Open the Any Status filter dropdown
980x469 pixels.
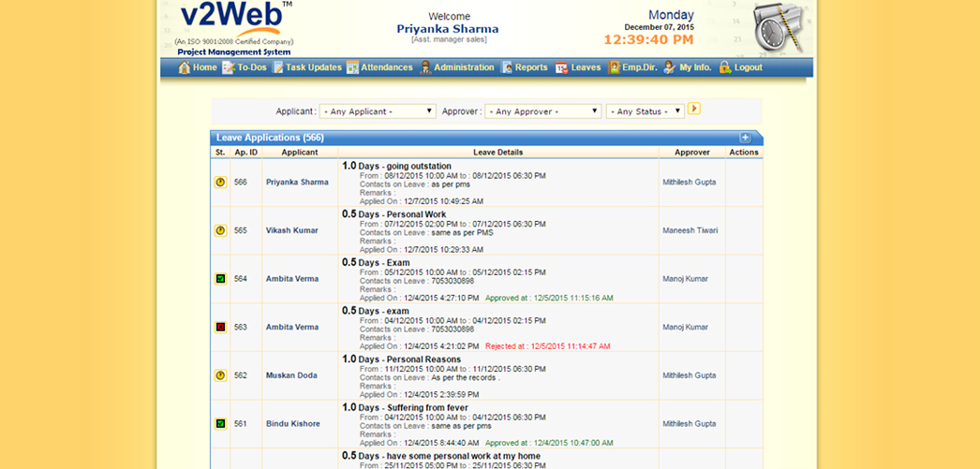645,111
